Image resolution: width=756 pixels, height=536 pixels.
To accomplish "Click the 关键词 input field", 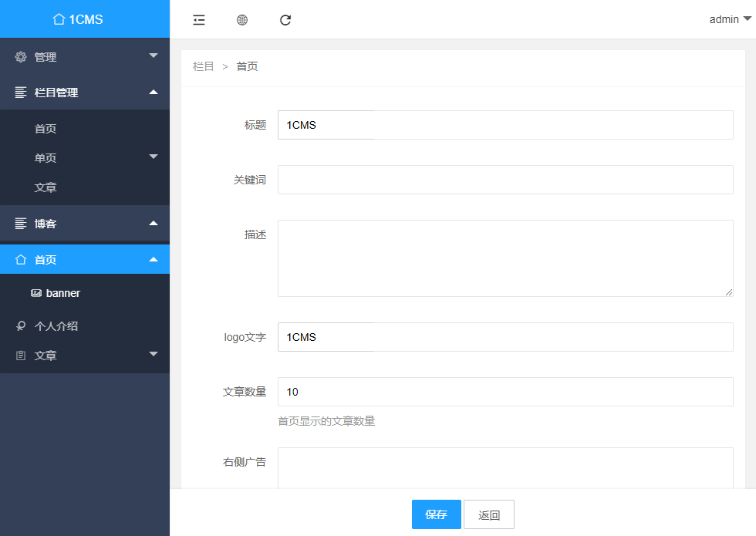I will tap(505, 180).
